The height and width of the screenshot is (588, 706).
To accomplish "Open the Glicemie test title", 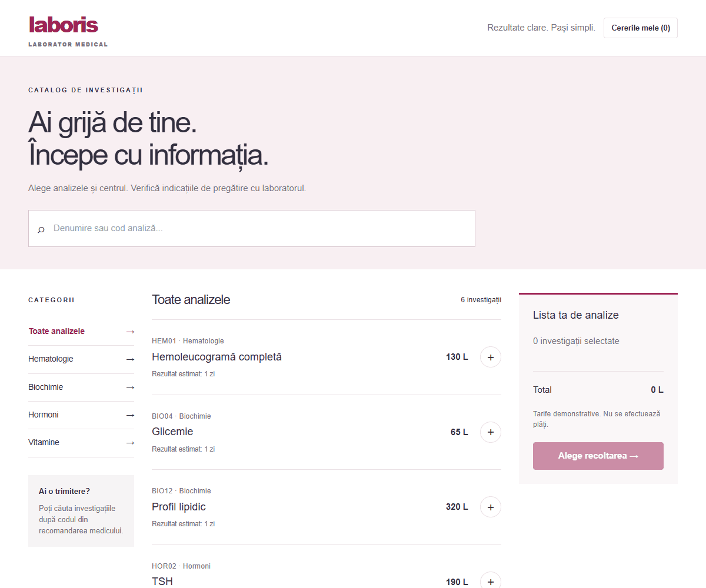I will [172, 432].
